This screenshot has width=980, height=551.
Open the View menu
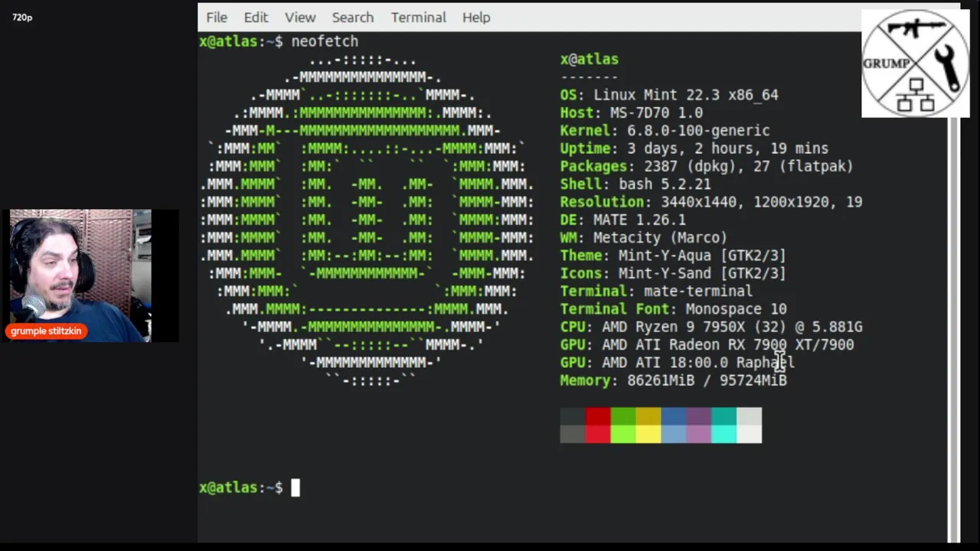pos(300,17)
